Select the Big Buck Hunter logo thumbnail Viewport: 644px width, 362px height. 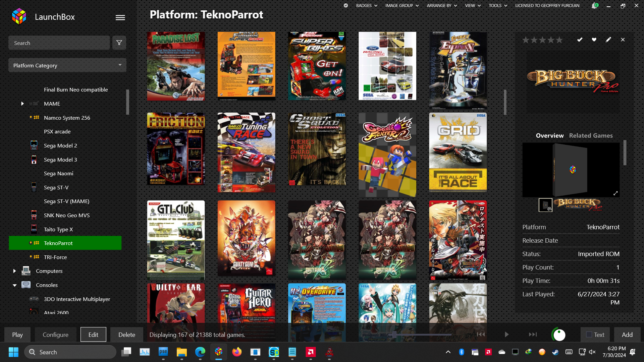click(x=578, y=204)
